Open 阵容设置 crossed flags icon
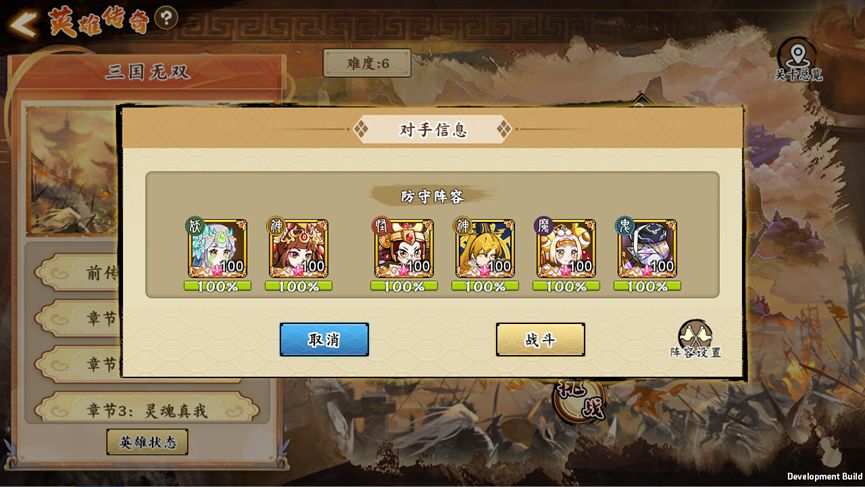The width and height of the screenshot is (865, 487). [x=695, y=339]
